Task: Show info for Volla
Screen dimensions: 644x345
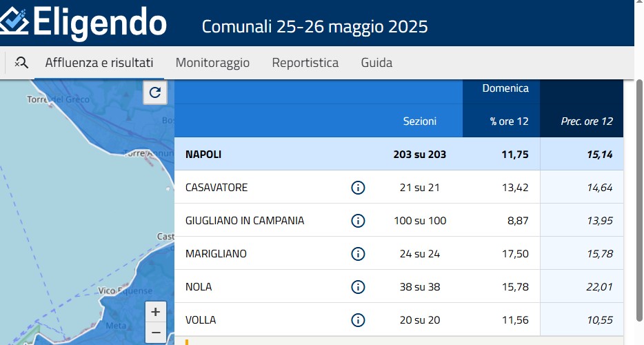Action: [358, 320]
